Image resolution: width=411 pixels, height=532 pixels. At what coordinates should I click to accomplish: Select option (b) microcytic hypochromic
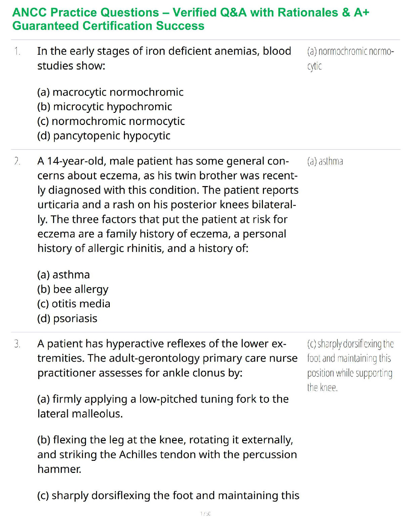[104, 106]
